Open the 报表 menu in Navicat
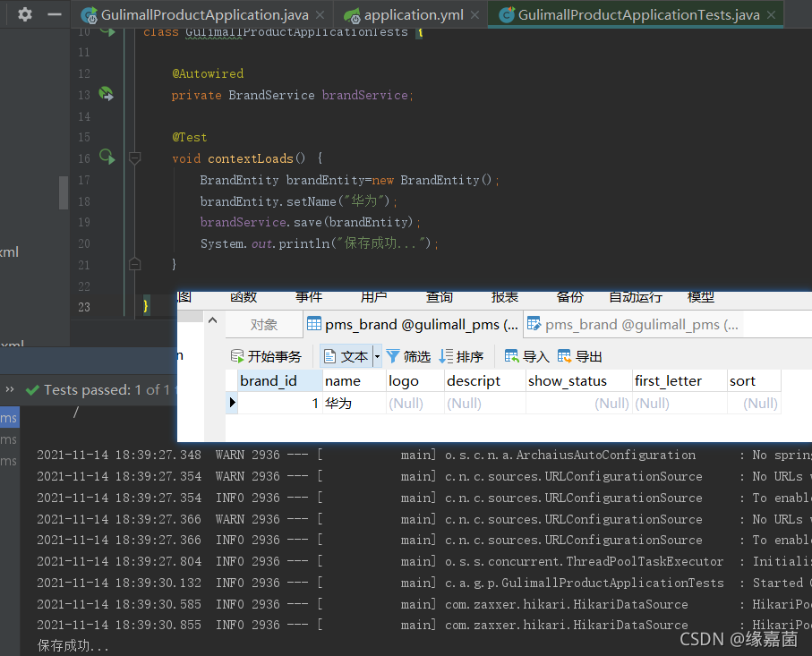The height and width of the screenshot is (656, 812). pyautogui.click(x=504, y=297)
